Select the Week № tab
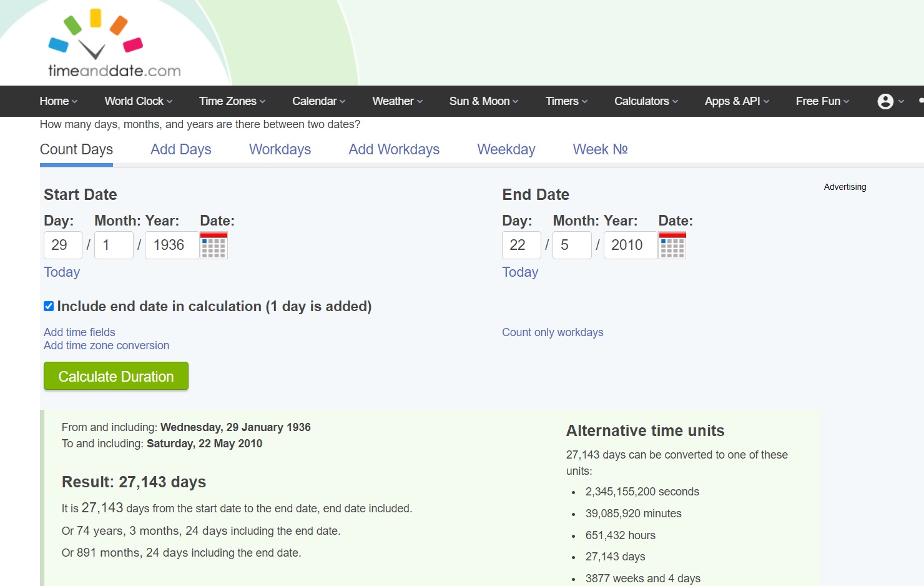 [600, 149]
